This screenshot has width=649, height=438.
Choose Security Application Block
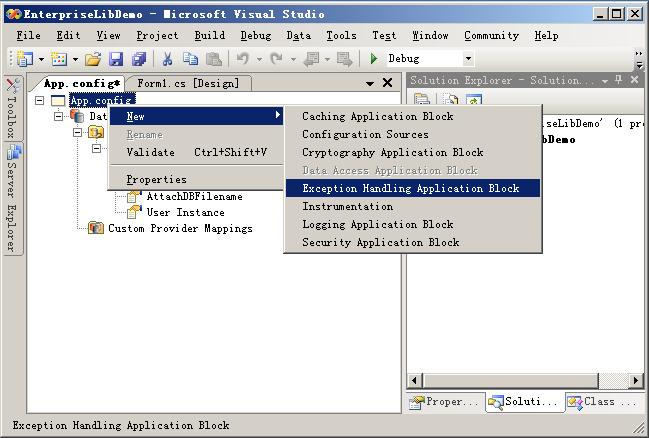(413, 242)
